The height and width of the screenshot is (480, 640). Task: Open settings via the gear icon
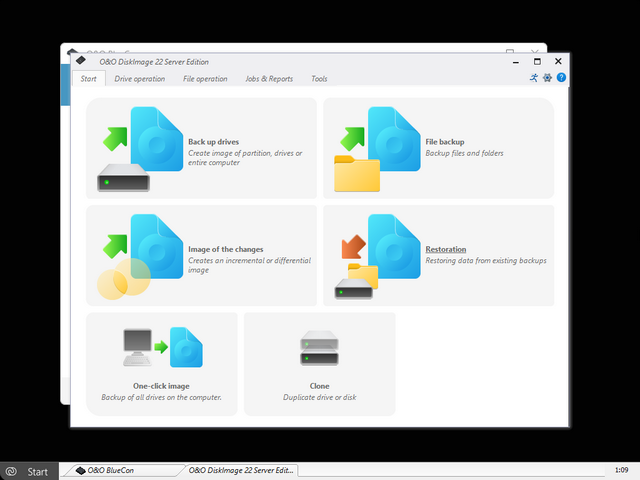click(x=548, y=78)
